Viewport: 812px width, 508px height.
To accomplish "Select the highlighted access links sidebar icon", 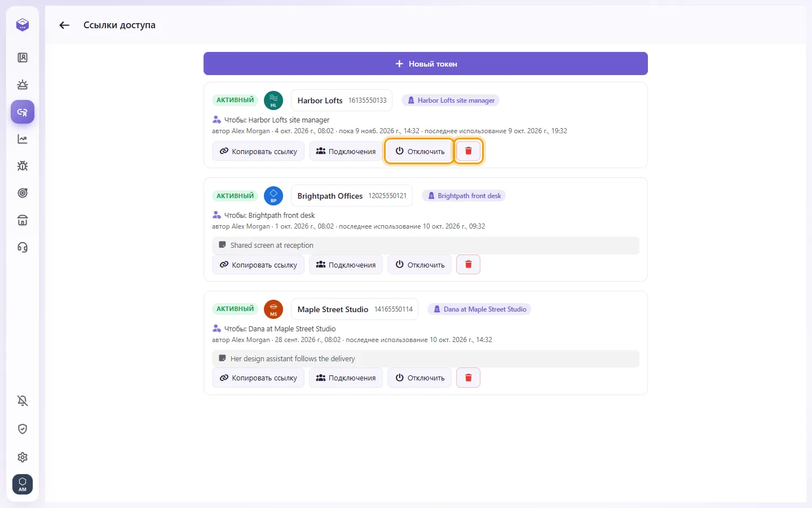I will (23, 112).
